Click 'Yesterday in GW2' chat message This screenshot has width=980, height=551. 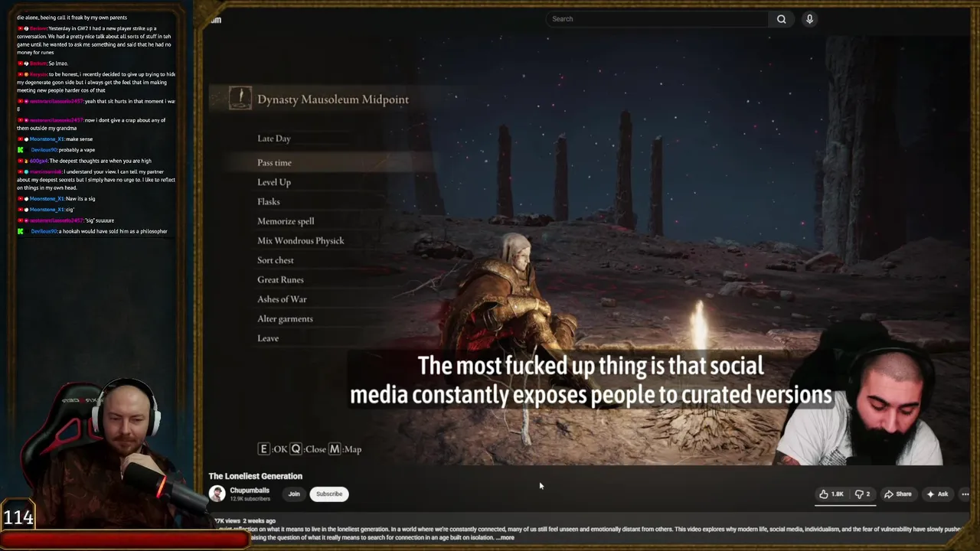pos(96,41)
